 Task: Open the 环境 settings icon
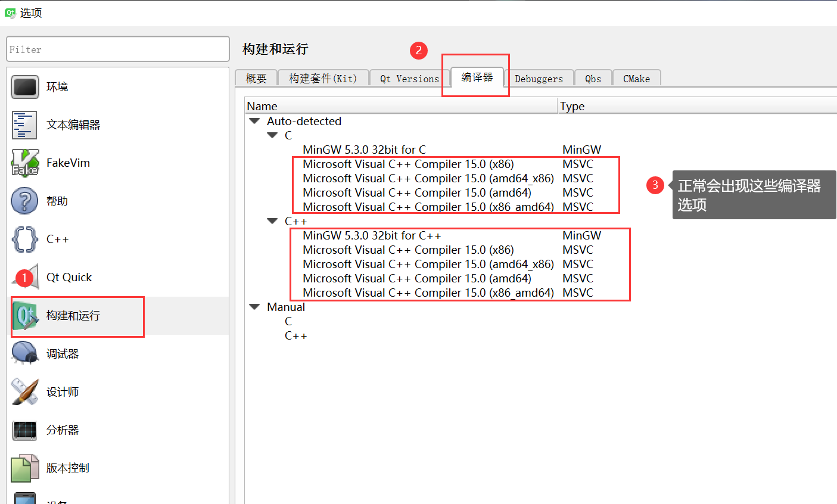(x=25, y=87)
